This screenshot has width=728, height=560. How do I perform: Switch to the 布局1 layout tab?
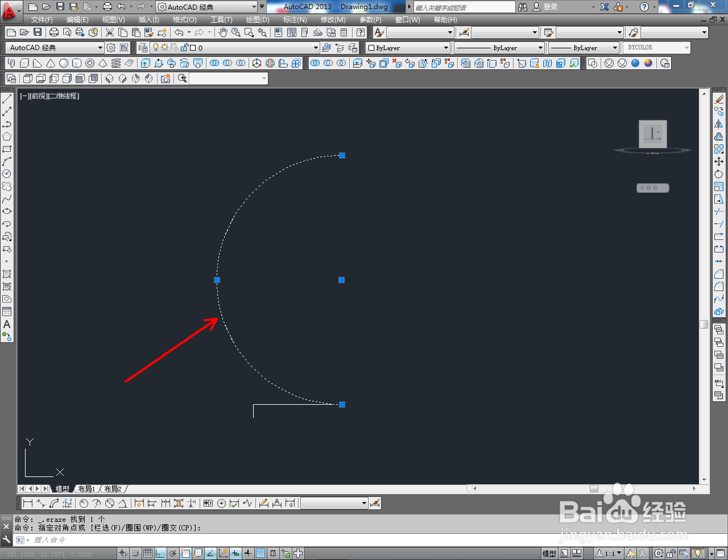pyautogui.click(x=87, y=489)
